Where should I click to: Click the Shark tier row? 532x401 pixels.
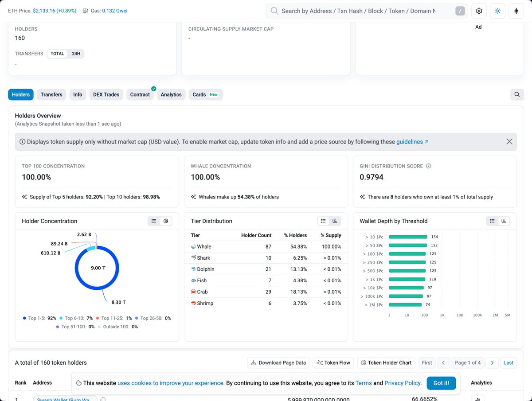[266, 258]
